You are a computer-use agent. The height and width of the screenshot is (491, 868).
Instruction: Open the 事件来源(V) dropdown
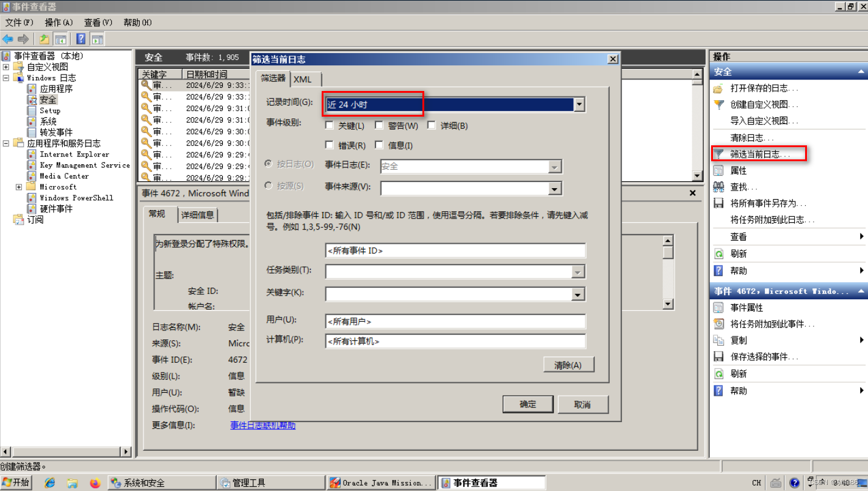(555, 189)
